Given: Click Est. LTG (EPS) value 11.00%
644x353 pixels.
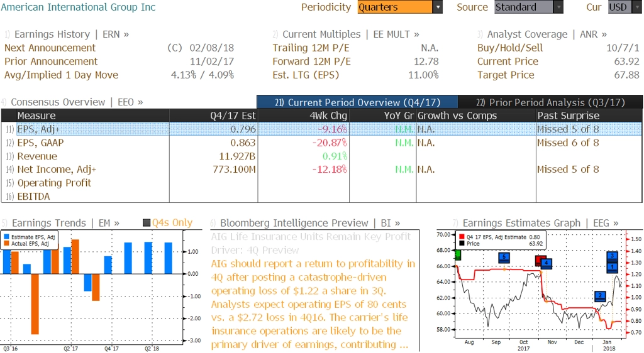Looking at the screenshot, I should click(x=423, y=75).
